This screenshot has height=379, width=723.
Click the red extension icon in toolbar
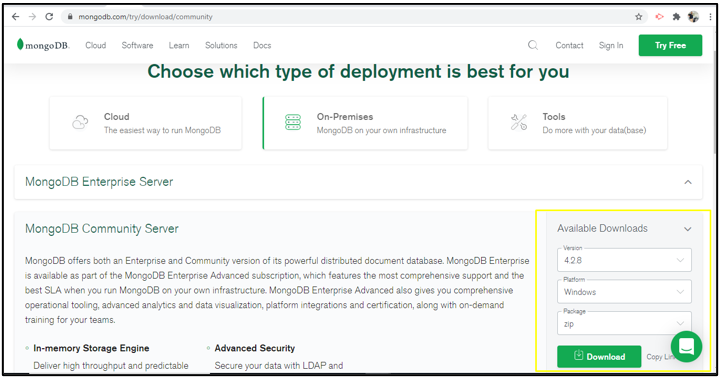[659, 17]
